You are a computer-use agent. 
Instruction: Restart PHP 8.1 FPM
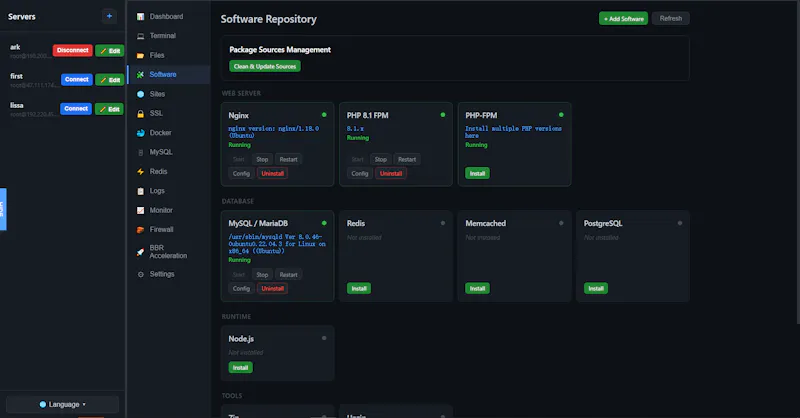(407, 159)
